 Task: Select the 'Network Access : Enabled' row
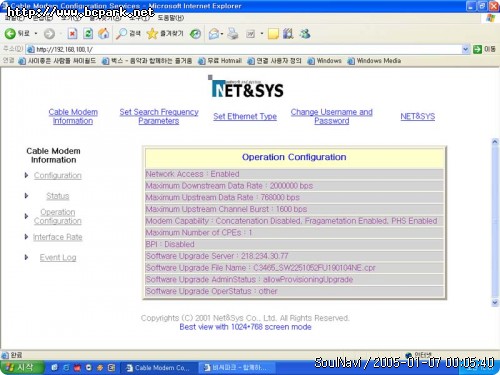pyautogui.click(x=294, y=174)
